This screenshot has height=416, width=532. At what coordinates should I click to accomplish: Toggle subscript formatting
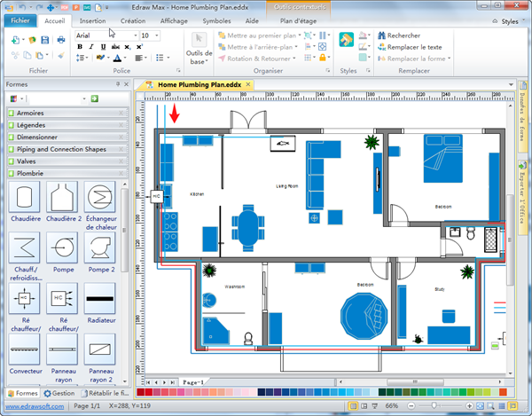coord(127,47)
